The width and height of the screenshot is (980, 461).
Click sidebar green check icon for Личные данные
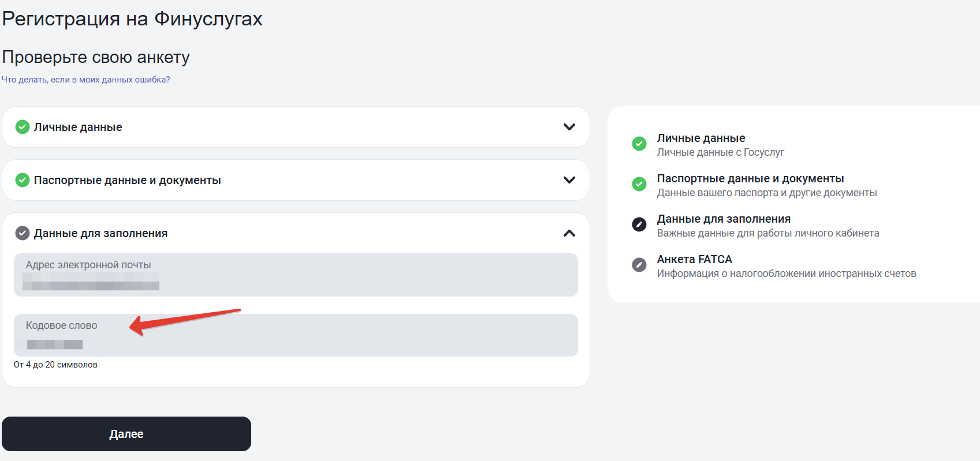click(639, 144)
